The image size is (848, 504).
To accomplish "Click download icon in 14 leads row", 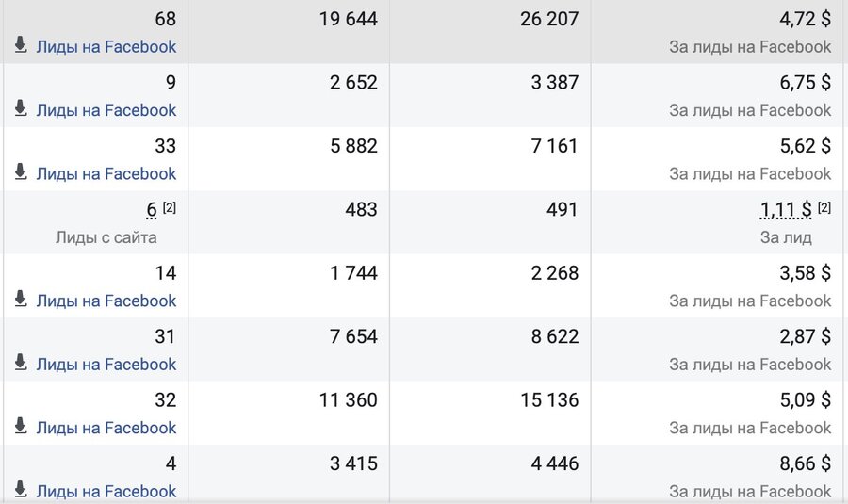I will point(21,299).
